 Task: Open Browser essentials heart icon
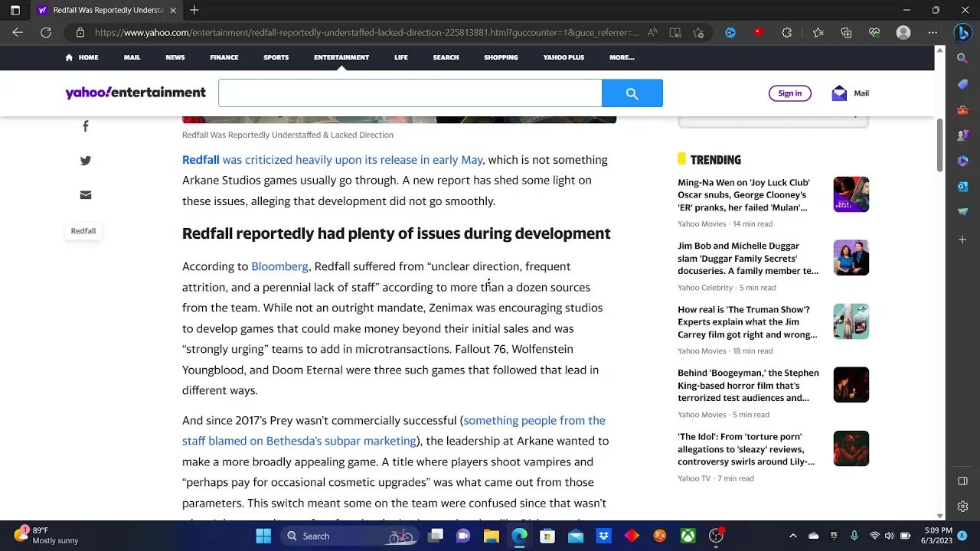tap(874, 33)
